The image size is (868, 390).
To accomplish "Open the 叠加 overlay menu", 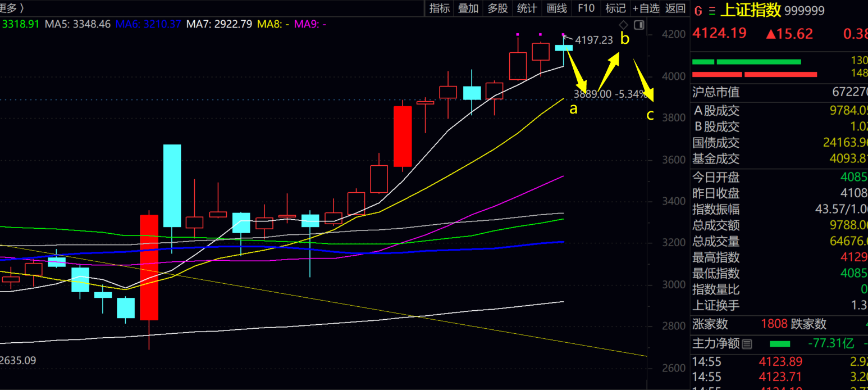I will (468, 8).
